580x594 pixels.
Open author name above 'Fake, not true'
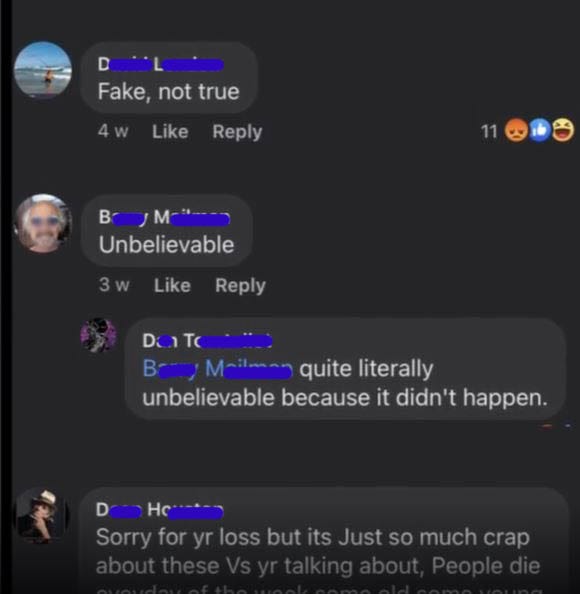pos(160,64)
